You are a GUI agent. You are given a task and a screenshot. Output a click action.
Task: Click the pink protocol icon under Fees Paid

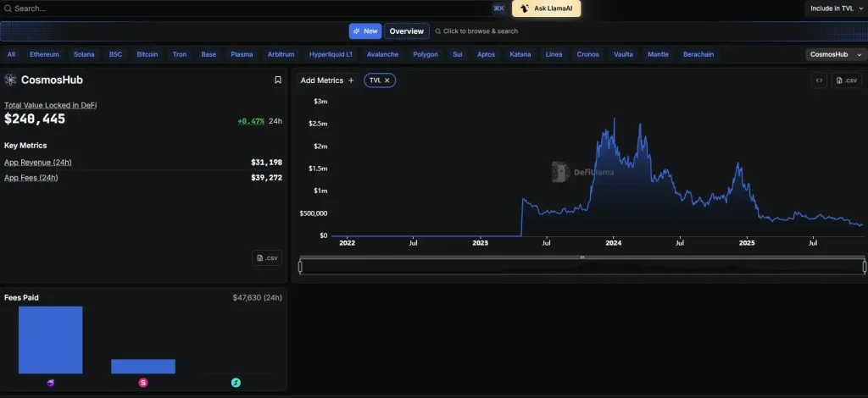(143, 383)
